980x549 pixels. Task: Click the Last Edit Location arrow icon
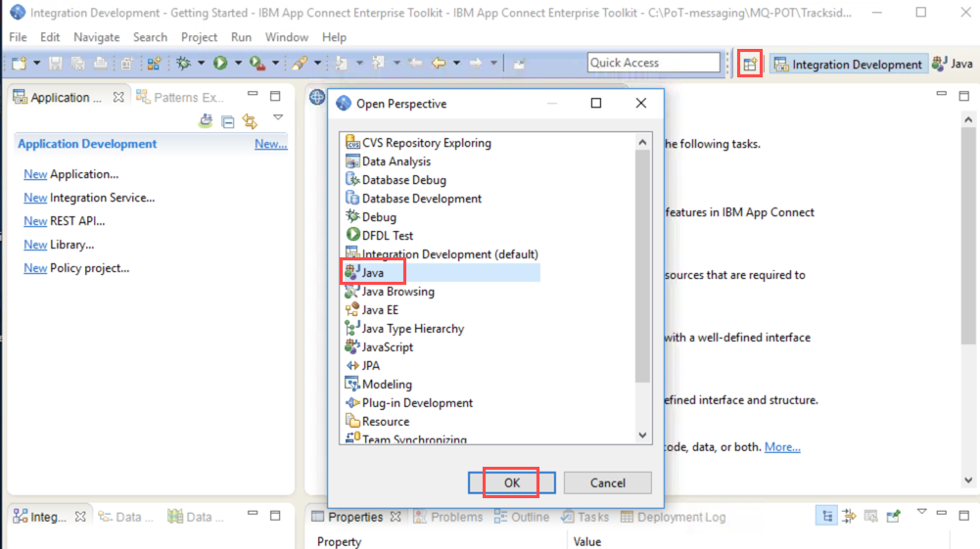tap(415, 63)
